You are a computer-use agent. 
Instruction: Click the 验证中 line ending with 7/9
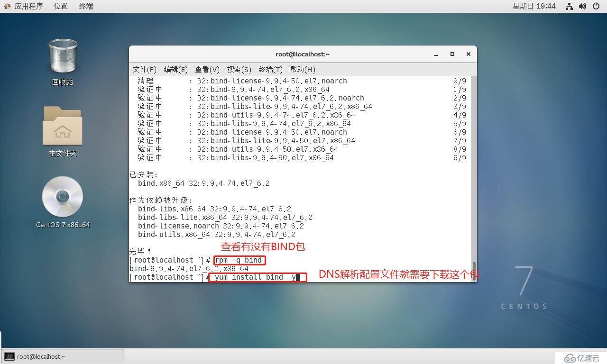pyautogui.click(x=302, y=141)
